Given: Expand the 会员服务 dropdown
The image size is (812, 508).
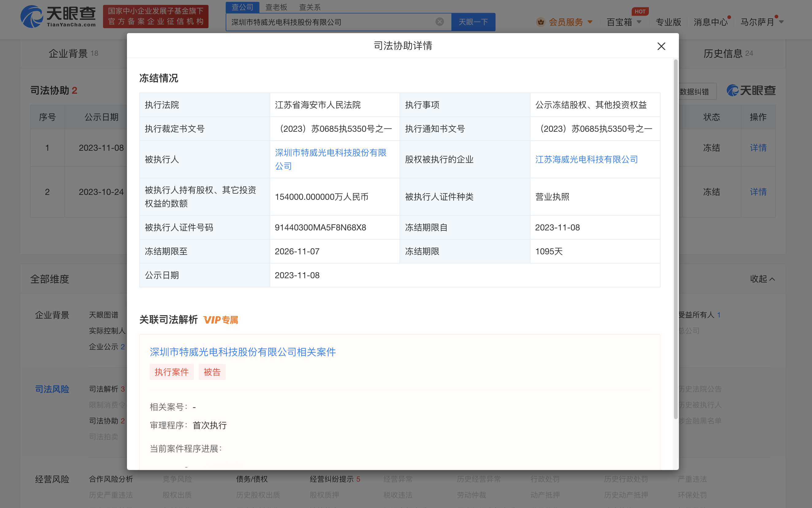Looking at the screenshot, I should click(590, 22).
